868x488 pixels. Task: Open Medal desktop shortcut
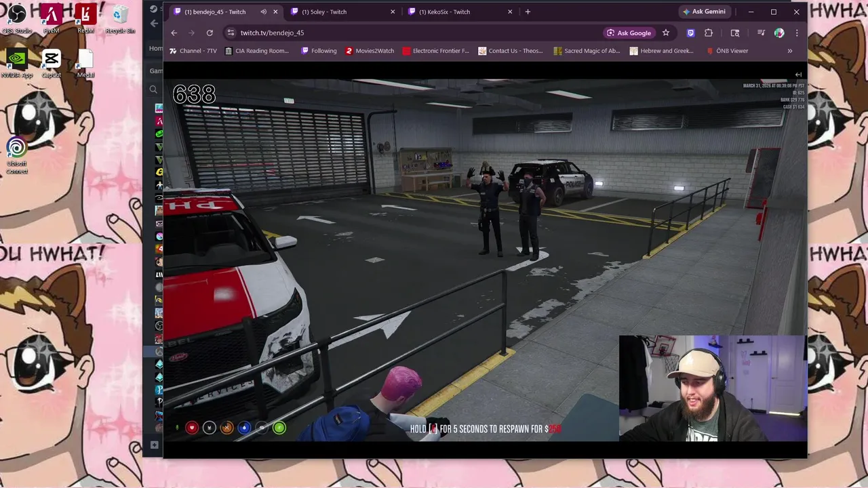[85, 63]
